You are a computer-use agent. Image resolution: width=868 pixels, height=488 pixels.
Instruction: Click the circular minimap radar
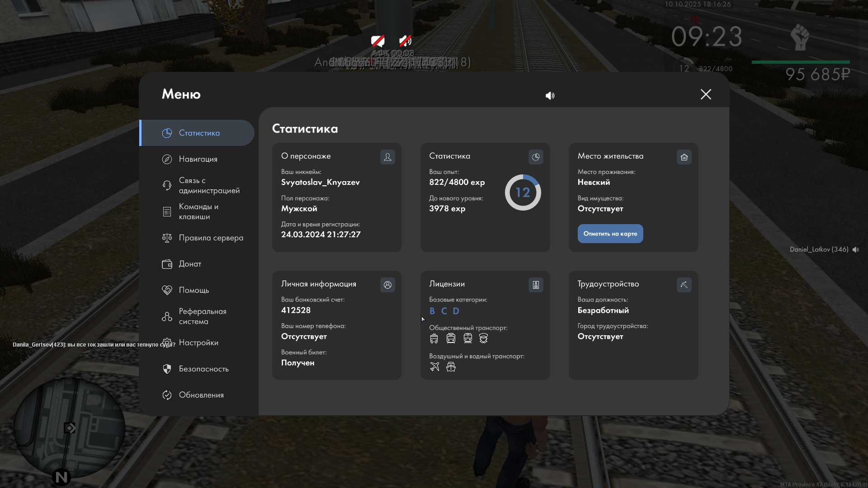69,427
